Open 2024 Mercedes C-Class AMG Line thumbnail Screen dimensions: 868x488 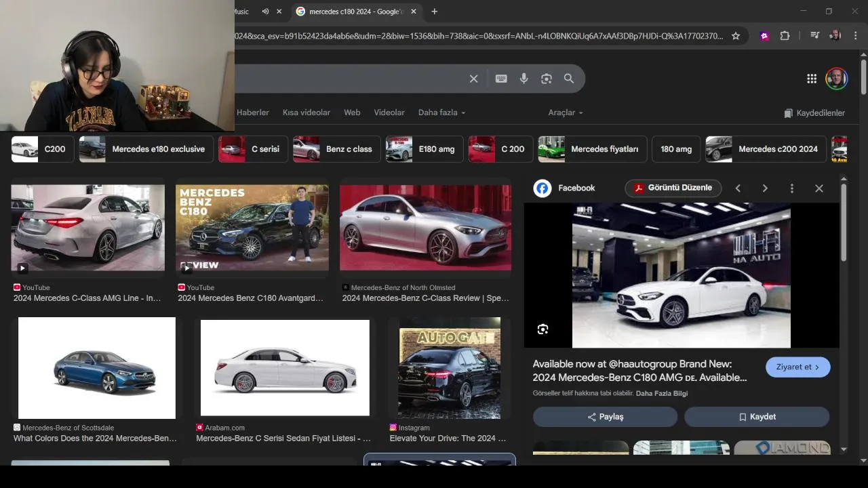click(87, 228)
